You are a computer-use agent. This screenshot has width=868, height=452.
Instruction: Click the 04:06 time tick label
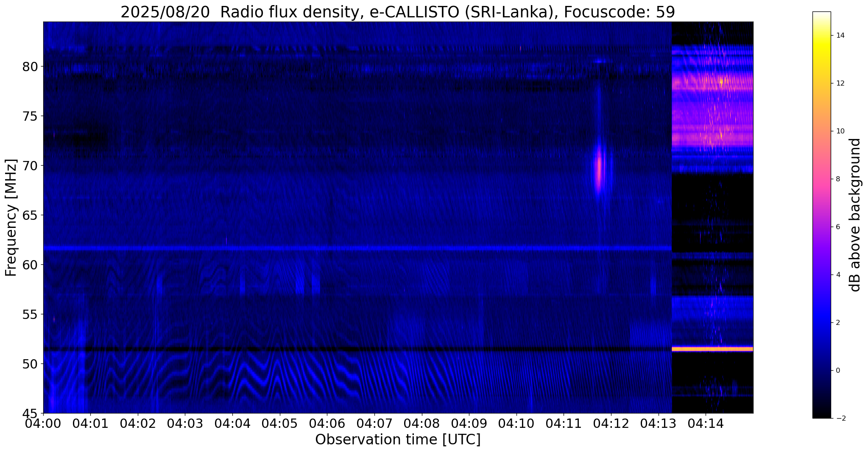(327, 423)
